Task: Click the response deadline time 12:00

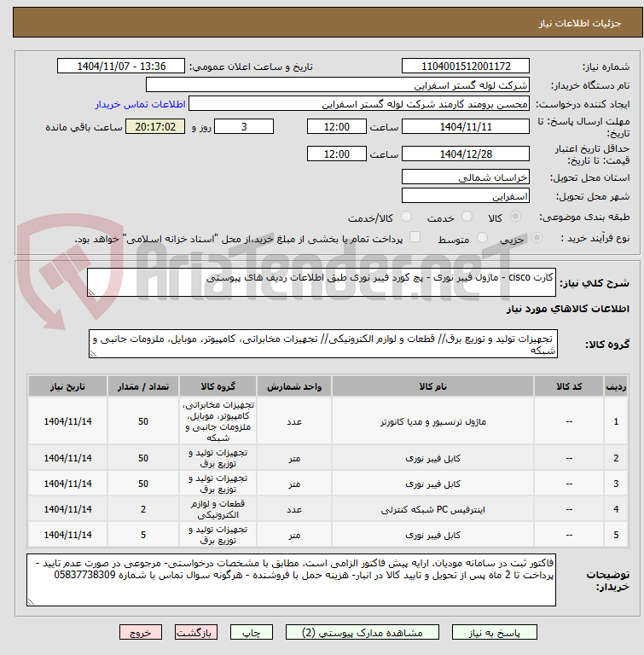Action: click(336, 126)
